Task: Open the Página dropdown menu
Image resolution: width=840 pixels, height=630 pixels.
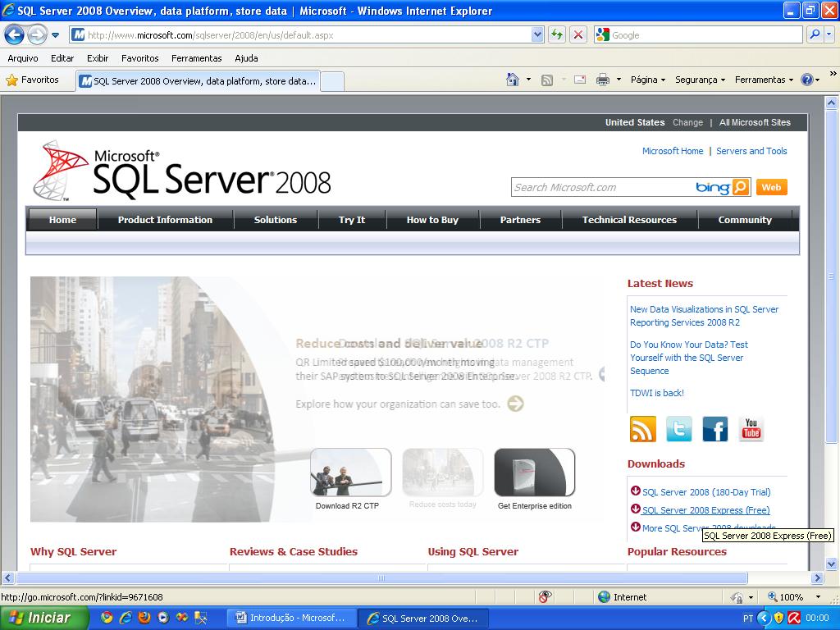Action: pyautogui.click(x=647, y=80)
